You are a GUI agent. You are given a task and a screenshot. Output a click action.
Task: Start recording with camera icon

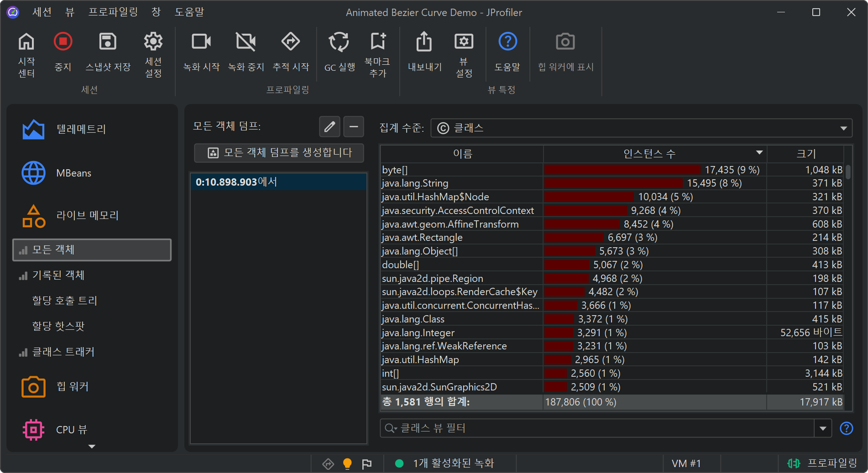tap(201, 42)
